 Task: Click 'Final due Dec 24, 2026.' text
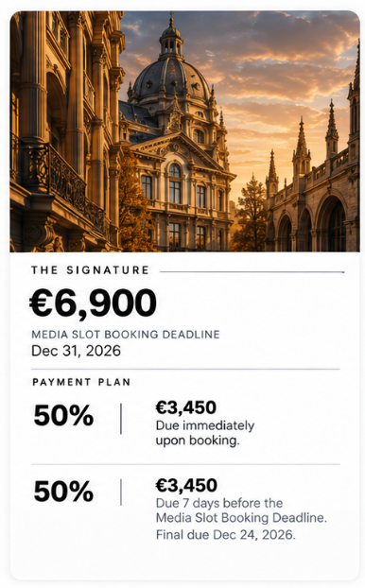tap(226, 535)
